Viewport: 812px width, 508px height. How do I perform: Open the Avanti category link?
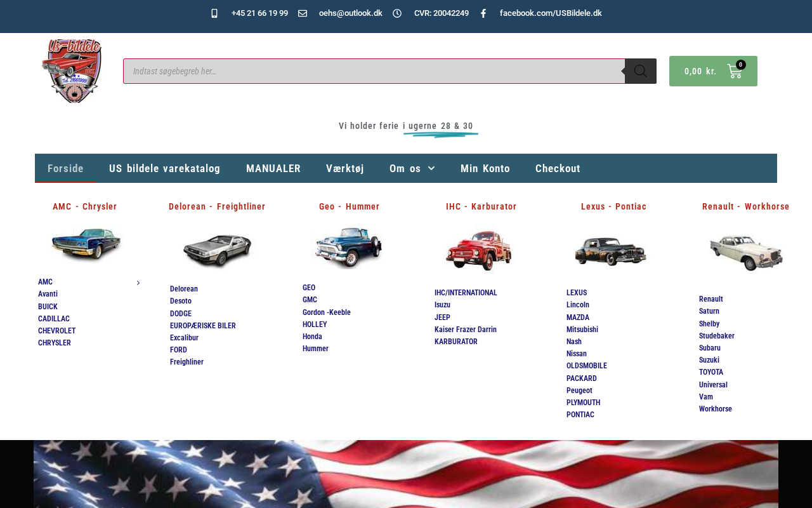pos(48,294)
